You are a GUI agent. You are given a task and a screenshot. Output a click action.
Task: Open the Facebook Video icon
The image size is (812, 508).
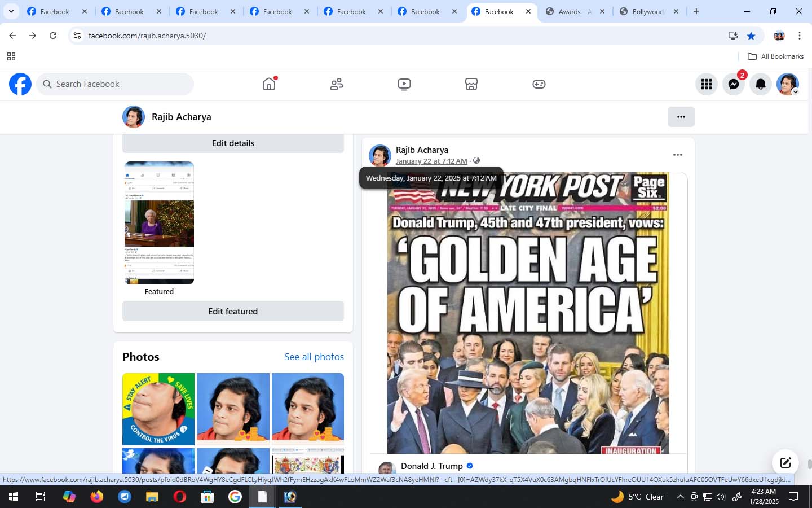[404, 84]
